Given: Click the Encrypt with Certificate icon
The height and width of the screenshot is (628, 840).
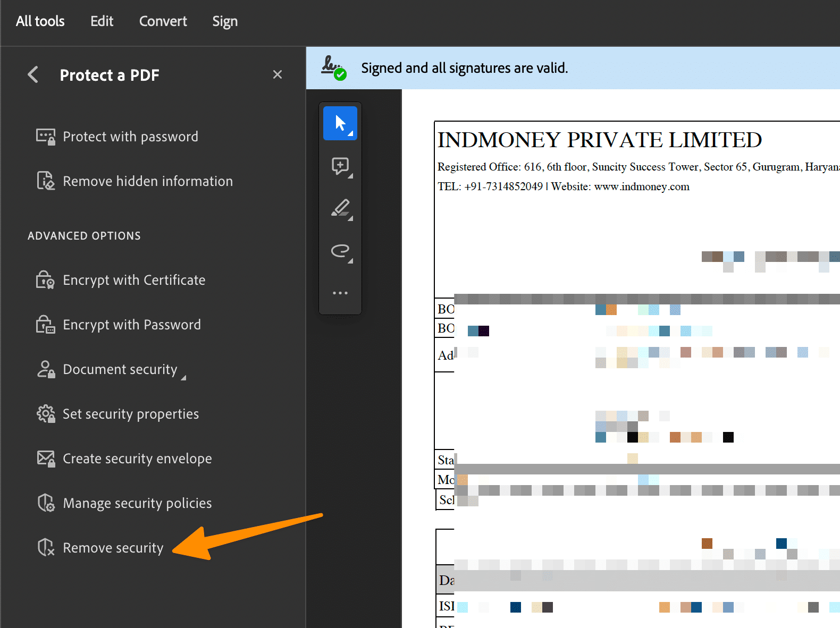Looking at the screenshot, I should 45,280.
